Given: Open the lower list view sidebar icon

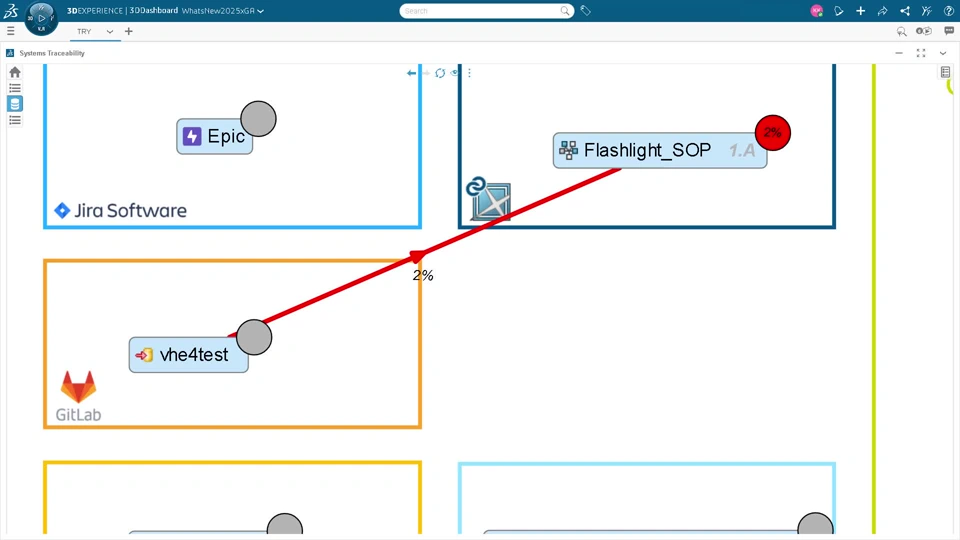Looking at the screenshot, I should coord(15,120).
